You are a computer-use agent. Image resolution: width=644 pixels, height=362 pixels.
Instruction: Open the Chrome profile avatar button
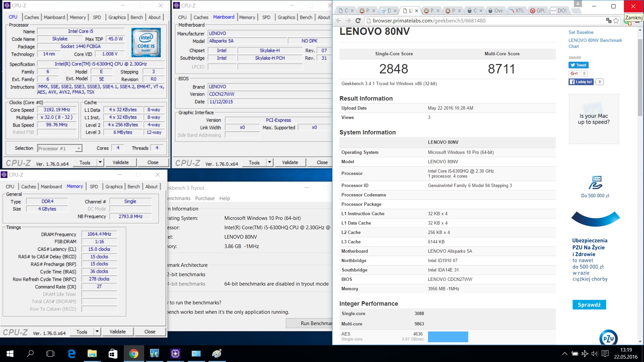578,4
